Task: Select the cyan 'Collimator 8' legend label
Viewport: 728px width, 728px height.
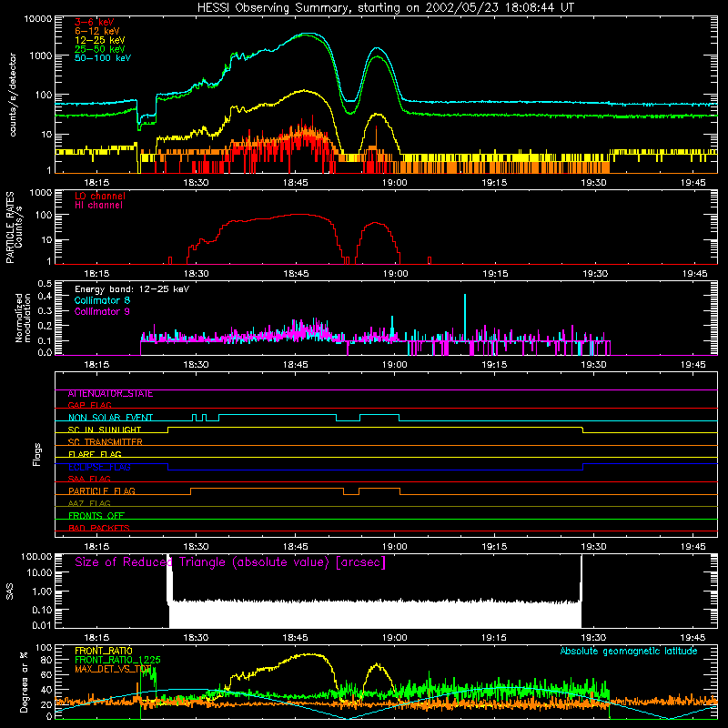Action: tap(102, 300)
